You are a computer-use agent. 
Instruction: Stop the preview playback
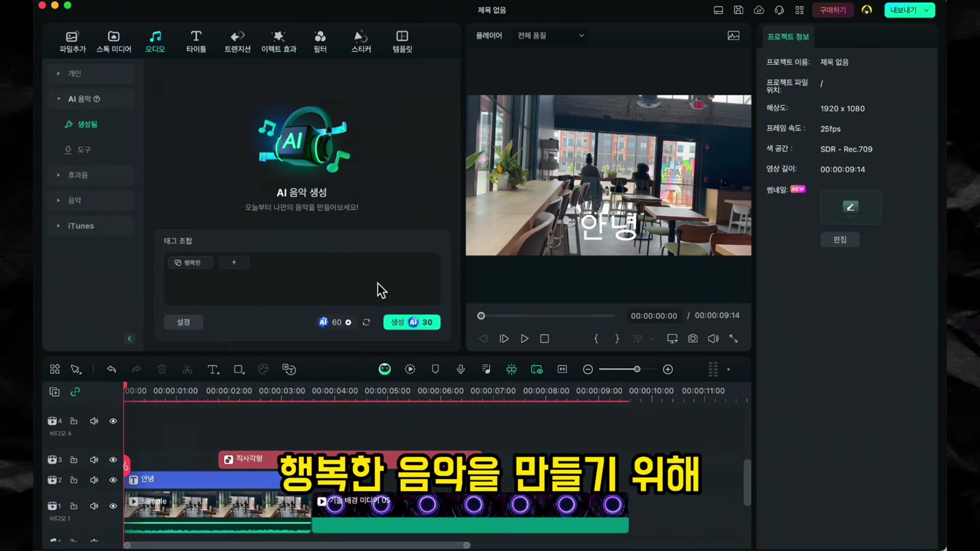(x=545, y=339)
